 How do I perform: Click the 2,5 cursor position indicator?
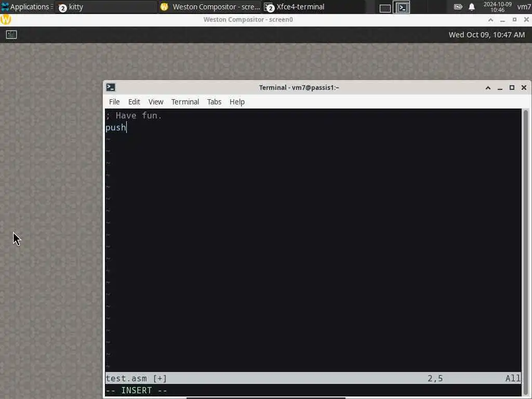(x=435, y=378)
